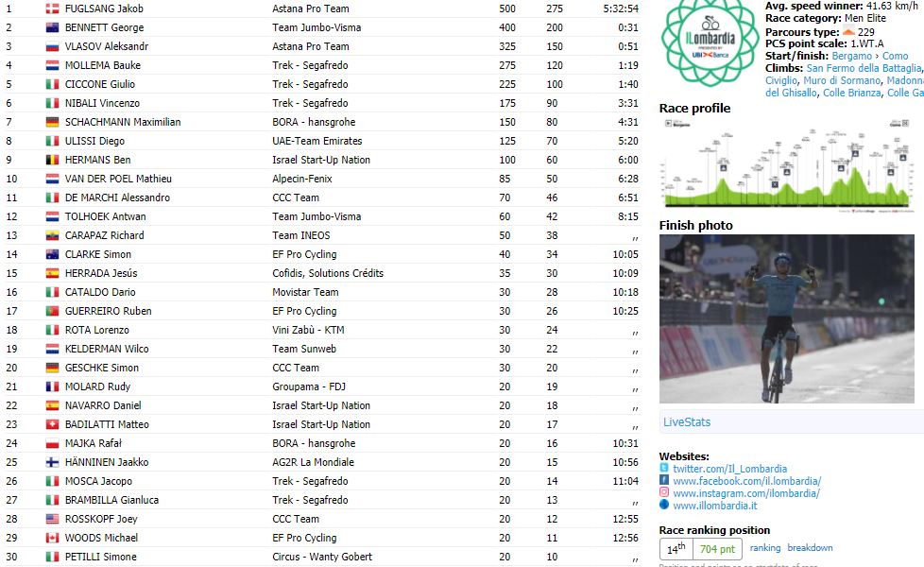Click the Canadian flag beside WOODS Michael
The width and height of the screenshot is (924, 567).
click(x=53, y=538)
